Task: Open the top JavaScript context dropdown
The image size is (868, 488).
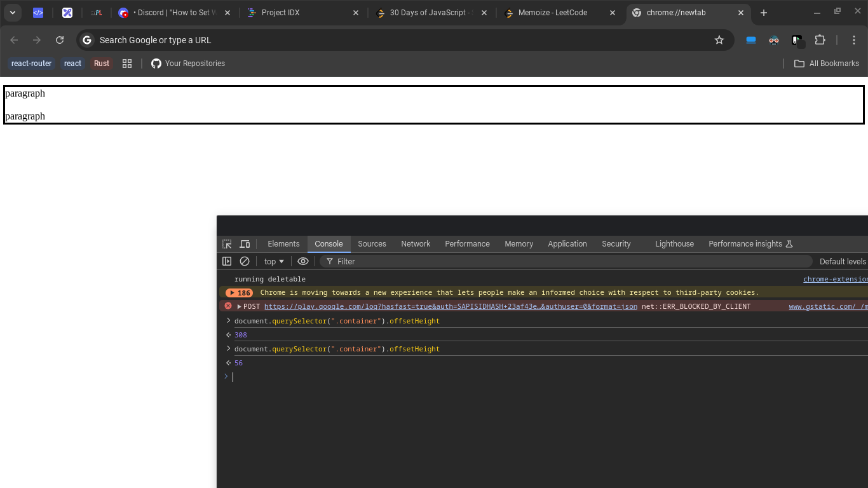Action: point(274,261)
